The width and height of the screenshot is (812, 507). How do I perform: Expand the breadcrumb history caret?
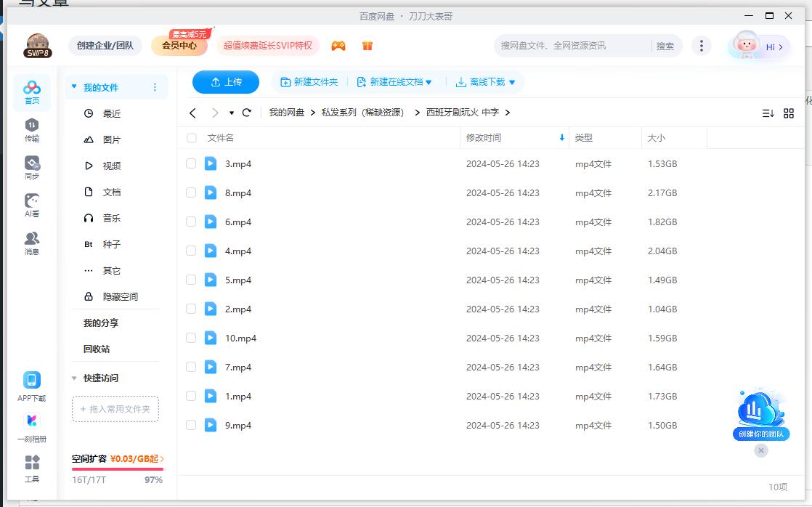point(230,113)
